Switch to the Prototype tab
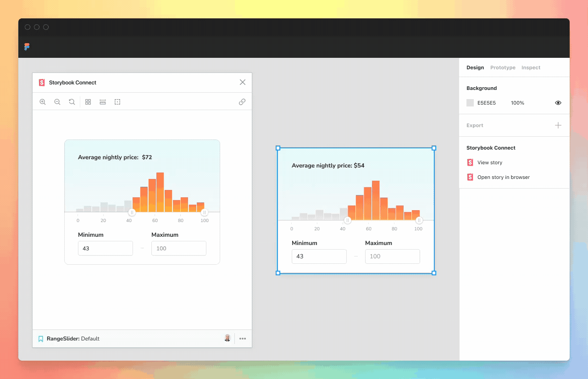The image size is (588, 379). 503,67
